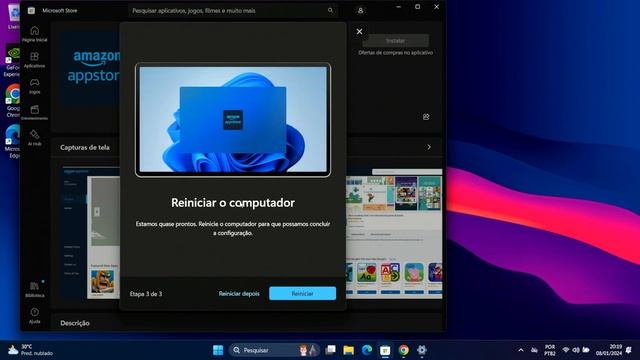Click the Etapa 3 de 3 text
This screenshot has height=360, width=640.
click(146, 294)
